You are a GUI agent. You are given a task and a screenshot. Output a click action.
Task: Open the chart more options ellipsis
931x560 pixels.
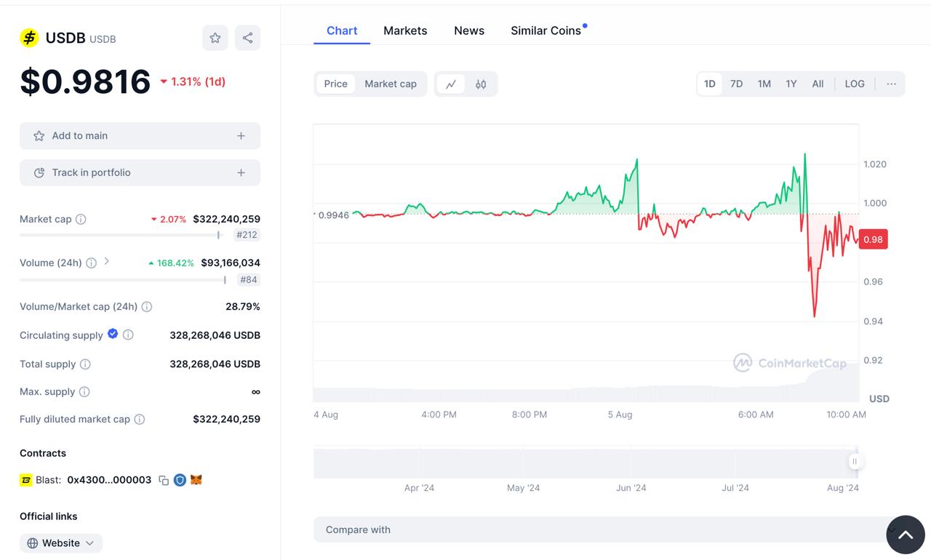point(891,84)
